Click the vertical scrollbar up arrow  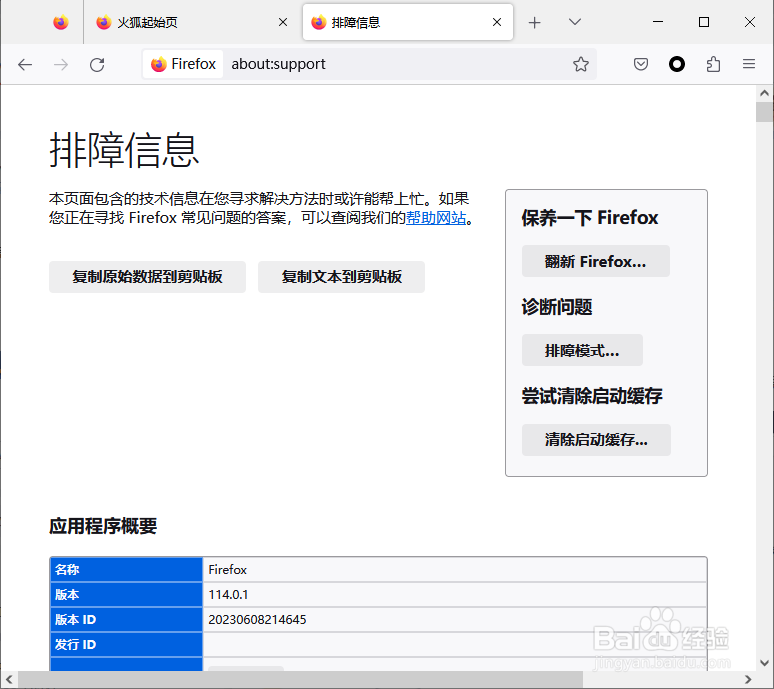pyautogui.click(x=765, y=93)
